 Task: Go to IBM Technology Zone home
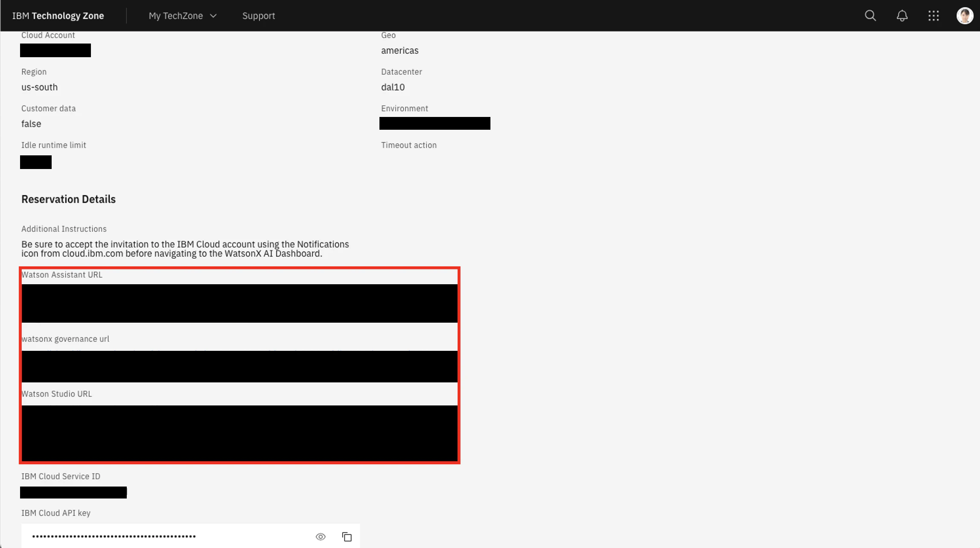(58, 16)
